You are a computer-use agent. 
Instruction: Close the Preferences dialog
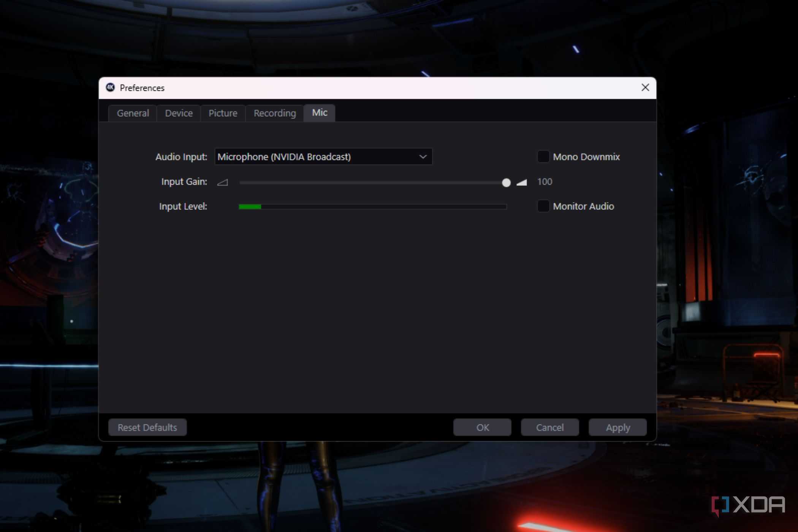(x=645, y=87)
